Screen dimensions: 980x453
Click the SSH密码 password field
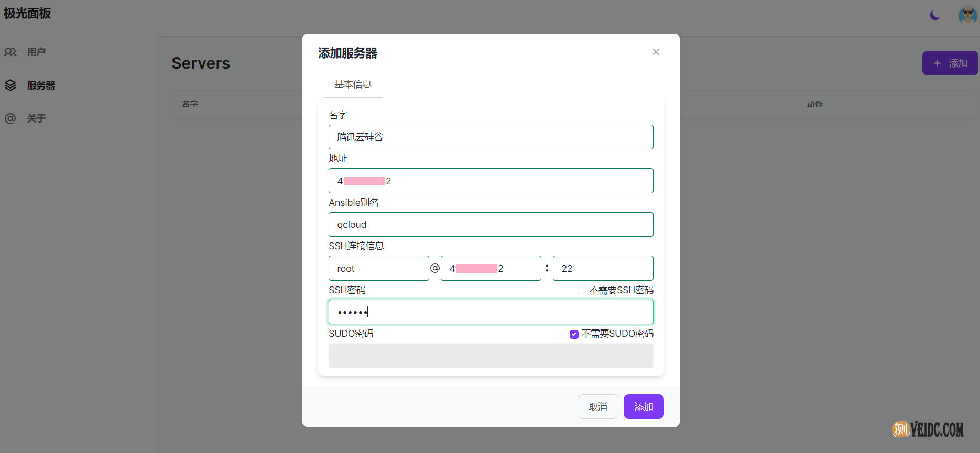click(491, 312)
